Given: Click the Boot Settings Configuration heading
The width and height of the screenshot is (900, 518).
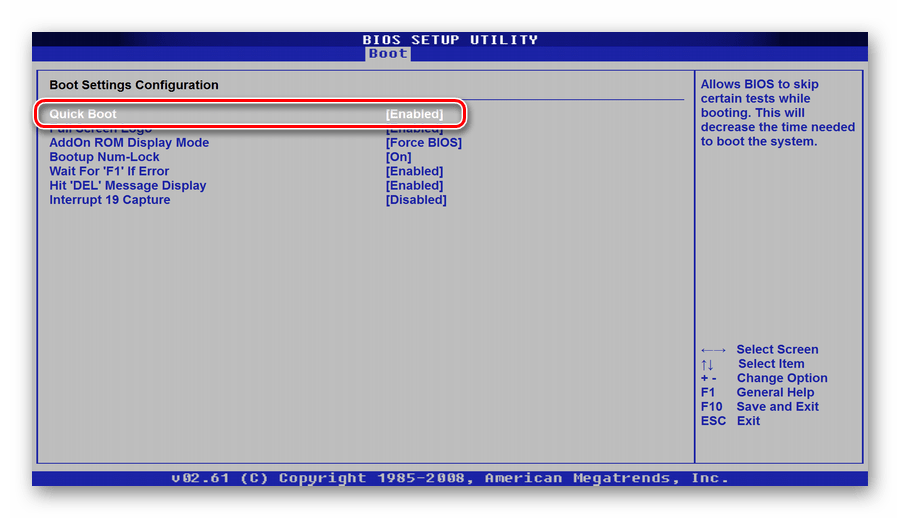Looking at the screenshot, I should (133, 85).
